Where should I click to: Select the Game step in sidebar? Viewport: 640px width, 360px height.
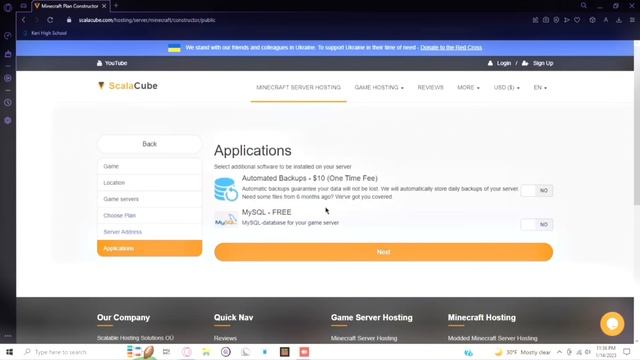149,166
